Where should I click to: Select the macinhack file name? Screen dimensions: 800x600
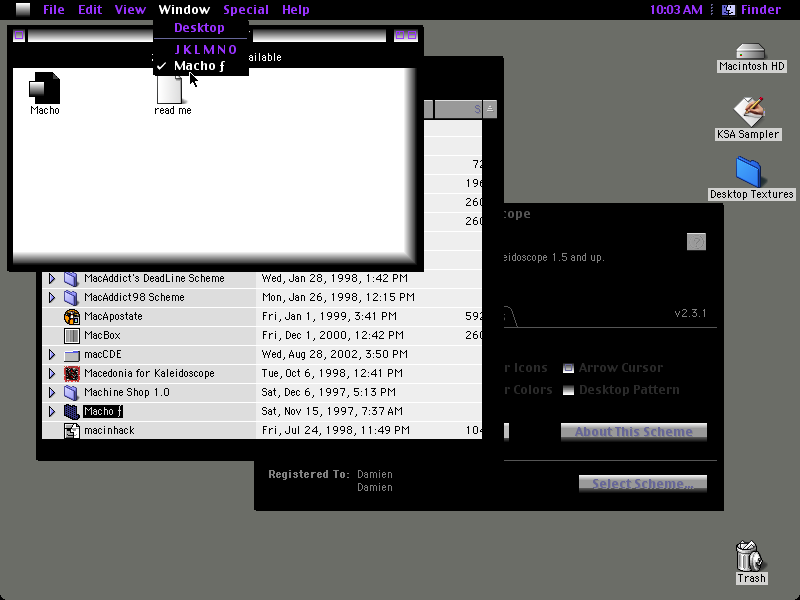click(109, 431)
